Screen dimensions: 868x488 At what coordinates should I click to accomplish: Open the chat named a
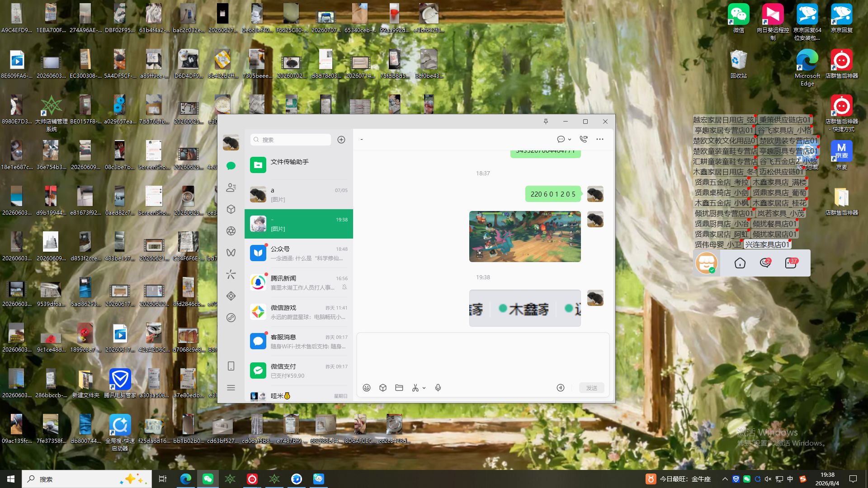[x=299, y=194]
